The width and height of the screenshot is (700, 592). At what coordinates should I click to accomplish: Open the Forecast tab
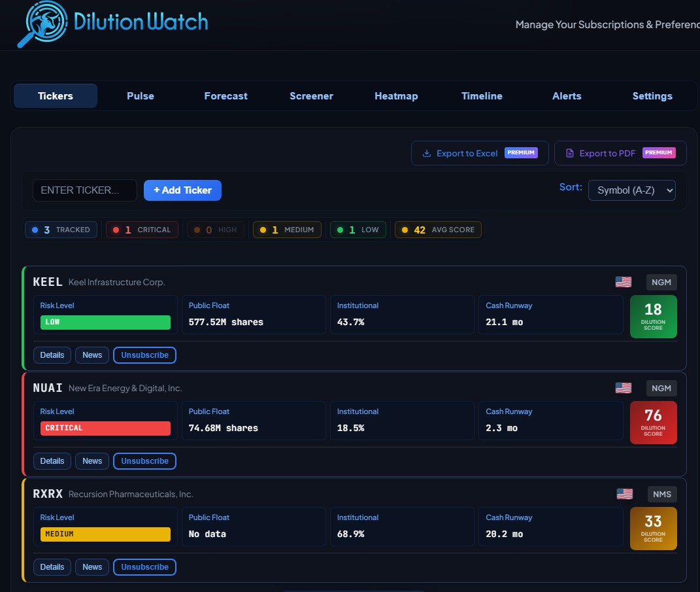[225, 96]
